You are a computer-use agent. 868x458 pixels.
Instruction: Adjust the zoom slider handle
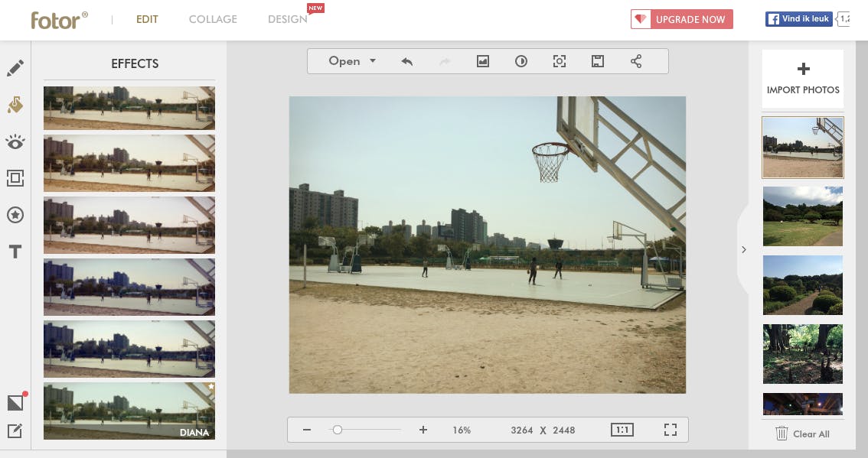click(337, 430)
